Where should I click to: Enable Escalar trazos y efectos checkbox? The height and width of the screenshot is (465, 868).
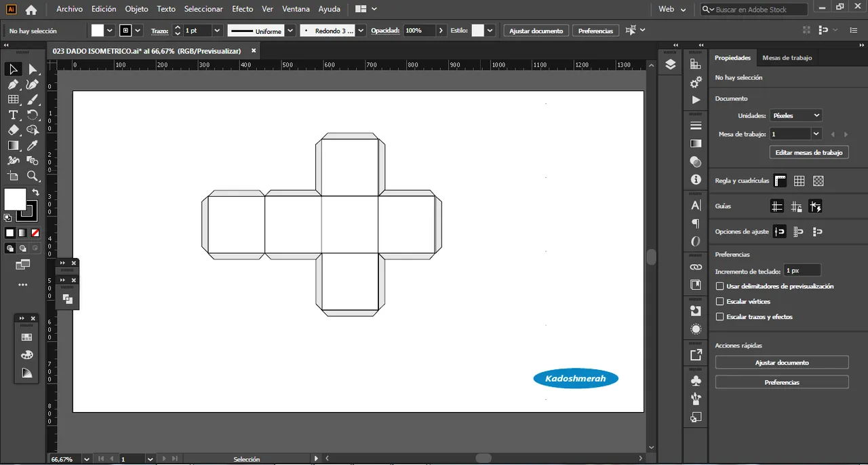coord(720,317)
